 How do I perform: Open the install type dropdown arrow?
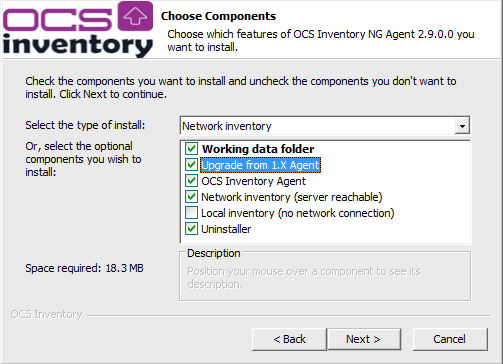462,126
